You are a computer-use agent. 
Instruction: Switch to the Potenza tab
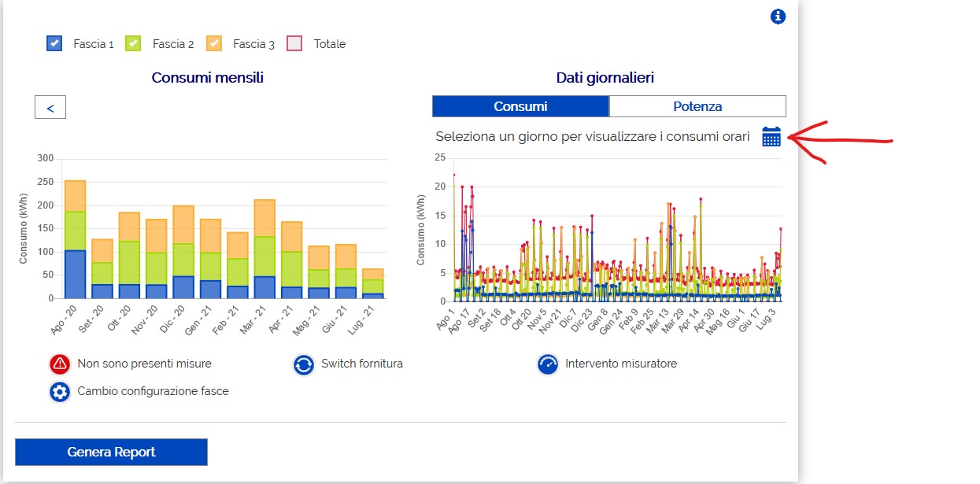point(697,106)
